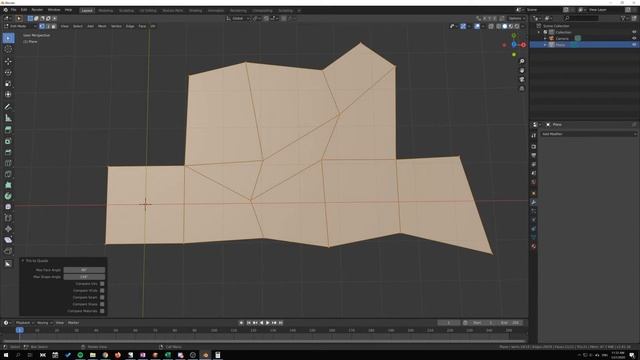
Task: Select the Extrude Region tool
Action: tap(8, 130)
